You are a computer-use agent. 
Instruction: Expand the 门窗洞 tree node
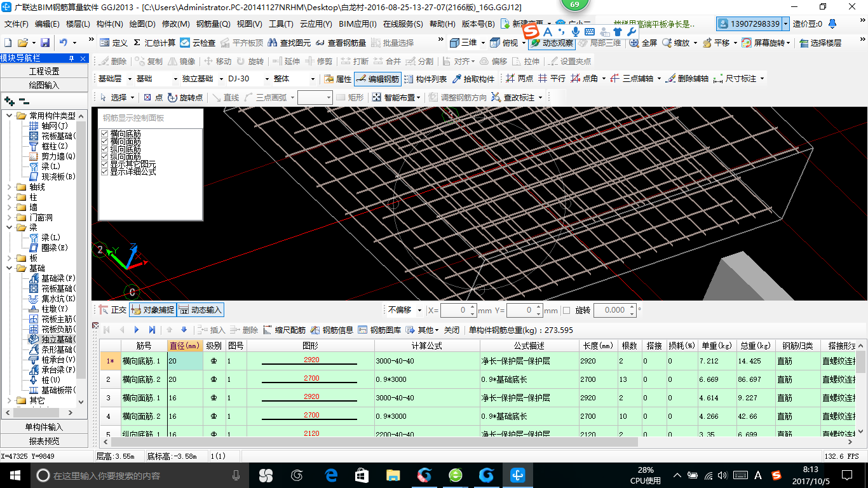(x=10, y=217)
